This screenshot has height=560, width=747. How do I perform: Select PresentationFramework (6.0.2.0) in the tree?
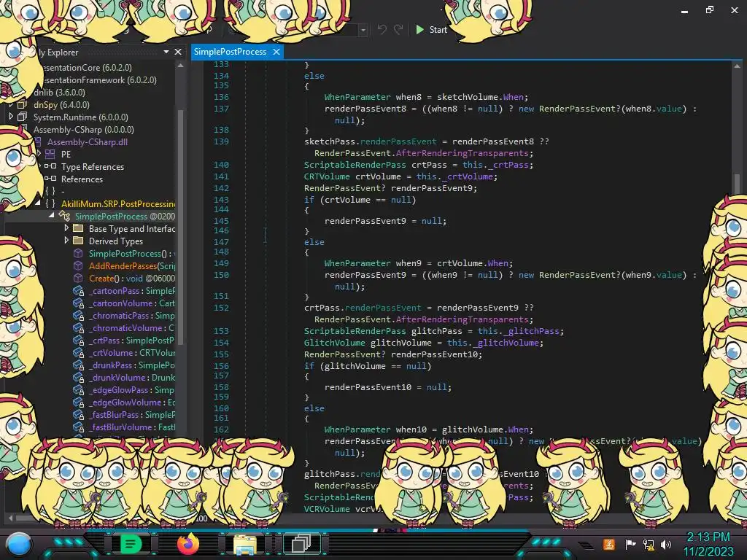pos(99,79)
